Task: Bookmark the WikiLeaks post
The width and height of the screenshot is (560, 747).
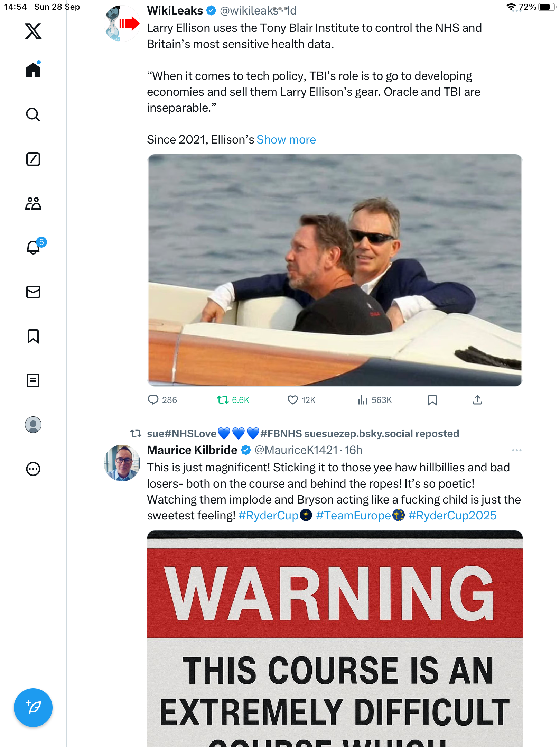Action: 432,400
